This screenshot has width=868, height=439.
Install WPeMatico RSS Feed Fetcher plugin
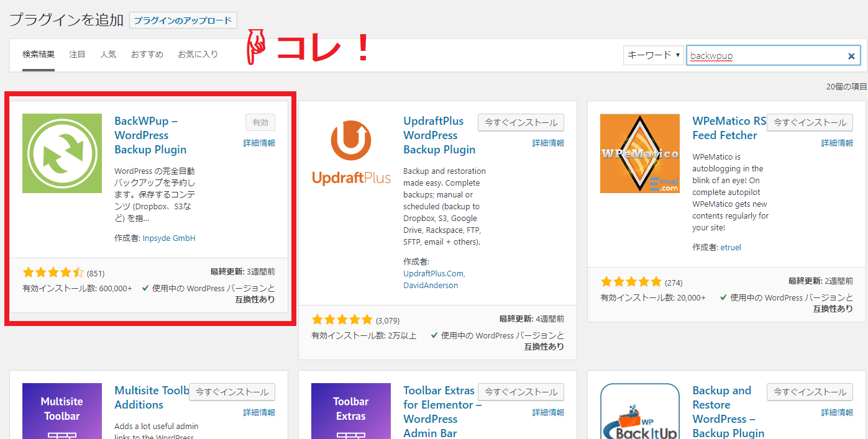[810, 122]
